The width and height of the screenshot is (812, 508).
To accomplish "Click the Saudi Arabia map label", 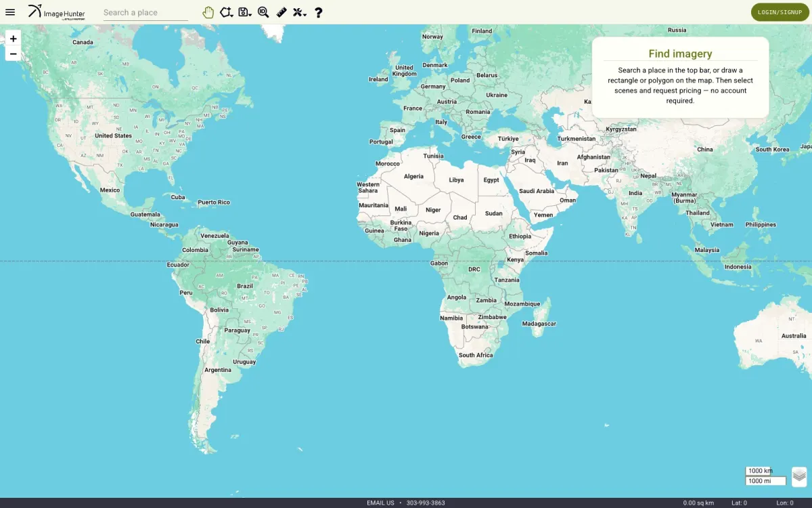I will (537, 191).
